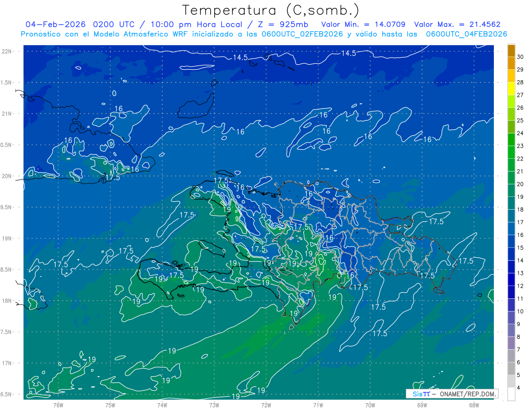
Task: Click the '27' label on the color scale
Action: click(x=520, y=95)
